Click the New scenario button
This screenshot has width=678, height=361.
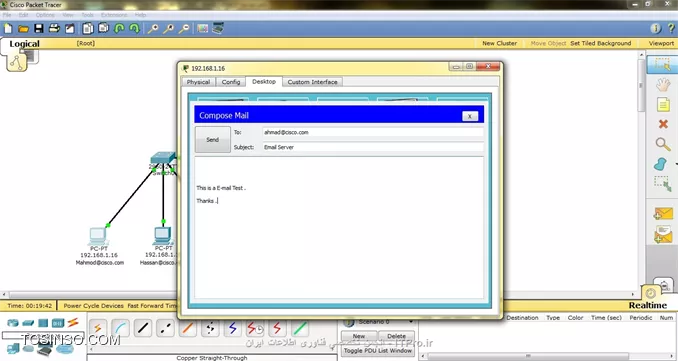pyautogui.click(x=358, y=336)
